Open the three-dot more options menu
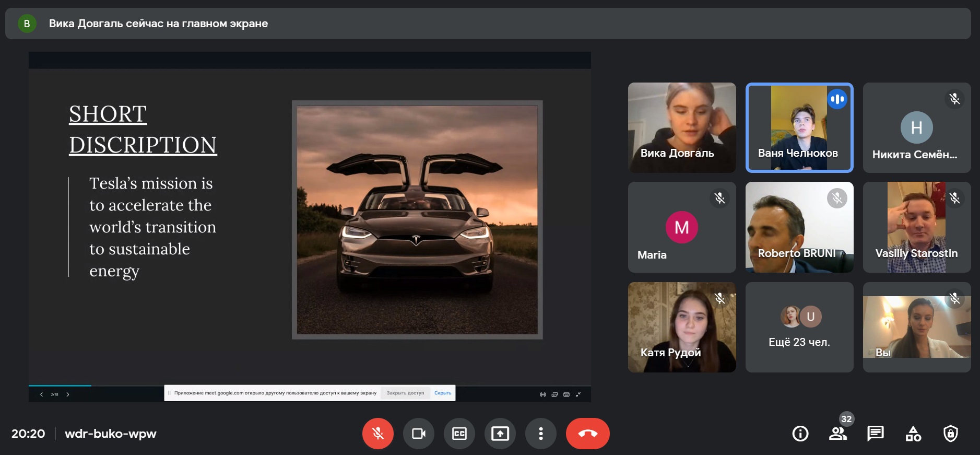 [541, 434]
